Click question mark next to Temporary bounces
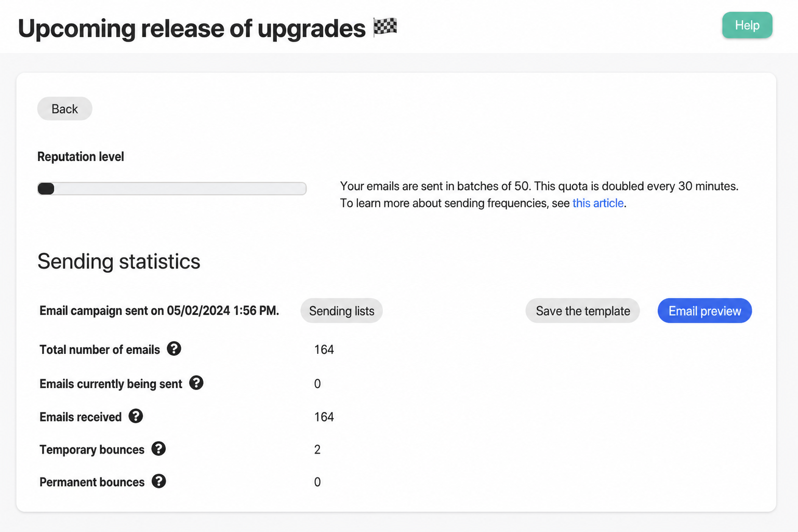 (158, 449)
